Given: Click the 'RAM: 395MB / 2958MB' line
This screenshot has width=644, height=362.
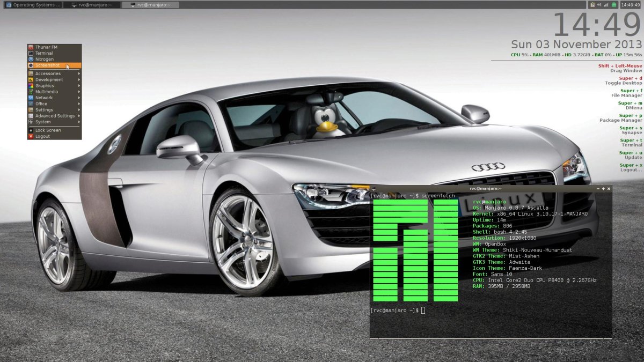Looking at the screenshot, I should tap(501, 286).
